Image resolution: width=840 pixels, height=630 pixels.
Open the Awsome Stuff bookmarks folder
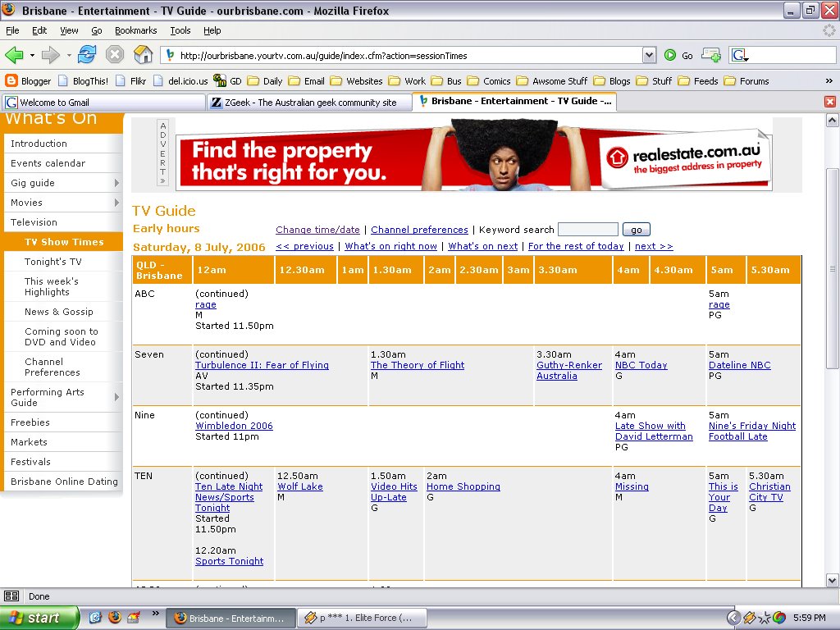552,81
